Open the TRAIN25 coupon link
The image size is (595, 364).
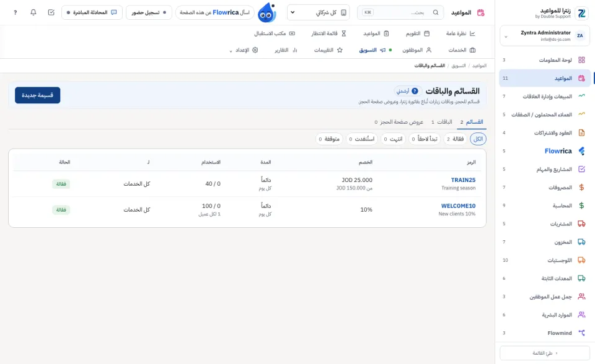(463, 180)
